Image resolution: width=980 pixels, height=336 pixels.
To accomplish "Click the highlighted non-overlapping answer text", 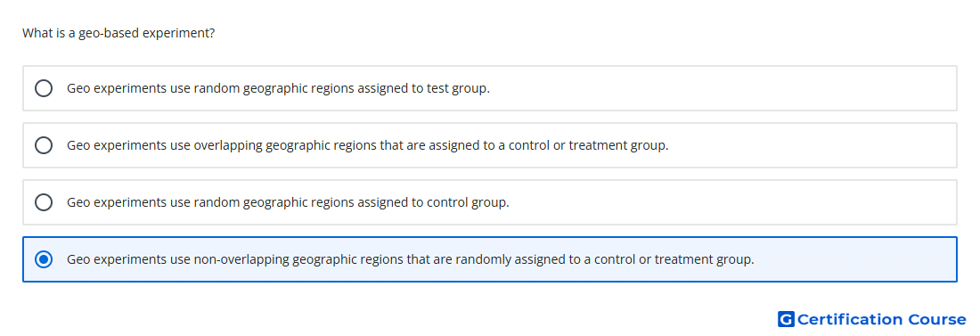I will tap(411, 259).
